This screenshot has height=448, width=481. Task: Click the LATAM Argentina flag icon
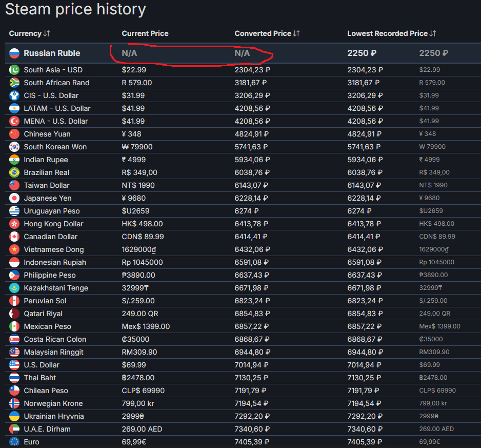[14, 108]
